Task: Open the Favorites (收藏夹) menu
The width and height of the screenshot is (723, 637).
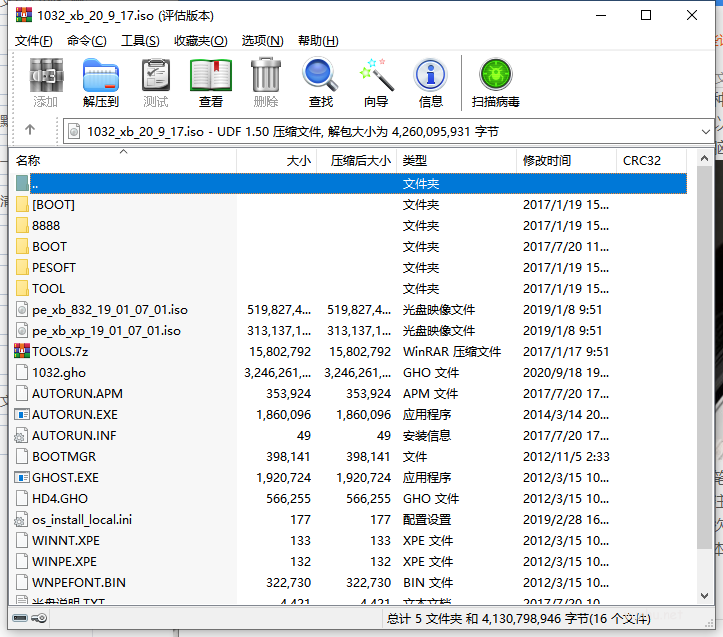Action: tap(200, 41)
